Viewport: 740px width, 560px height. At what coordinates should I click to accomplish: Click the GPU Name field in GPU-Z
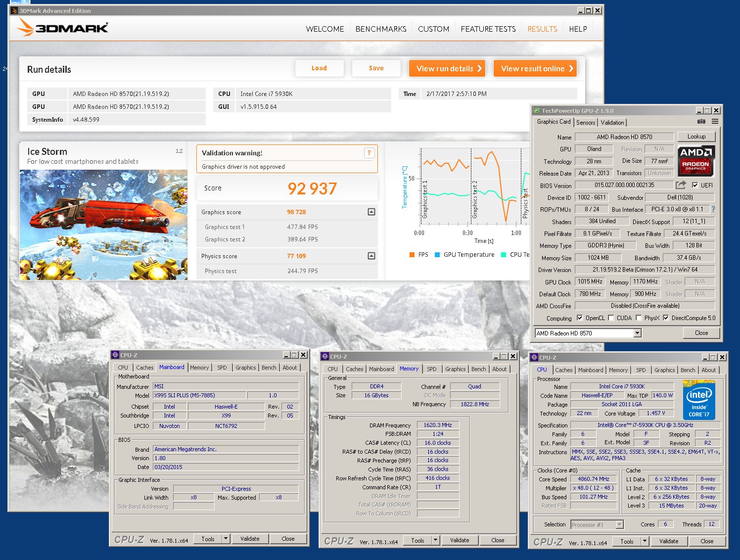click(624, 137)
